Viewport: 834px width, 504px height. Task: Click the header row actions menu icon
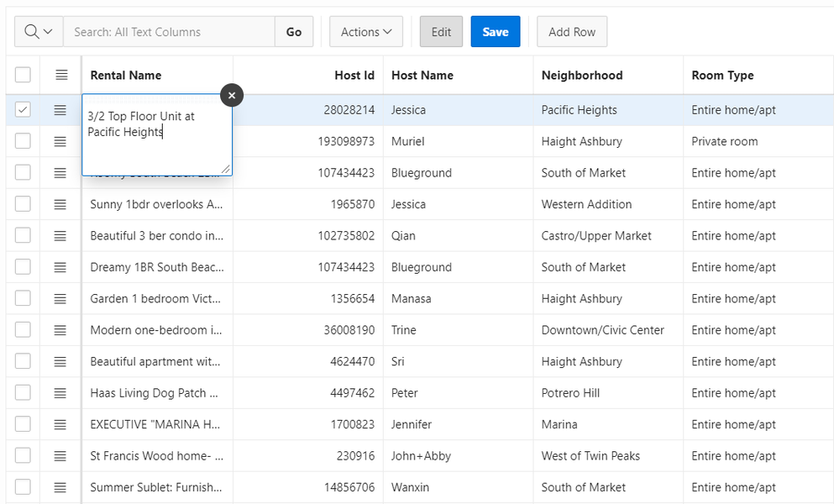pyautogui.click(x=61, y=76)
